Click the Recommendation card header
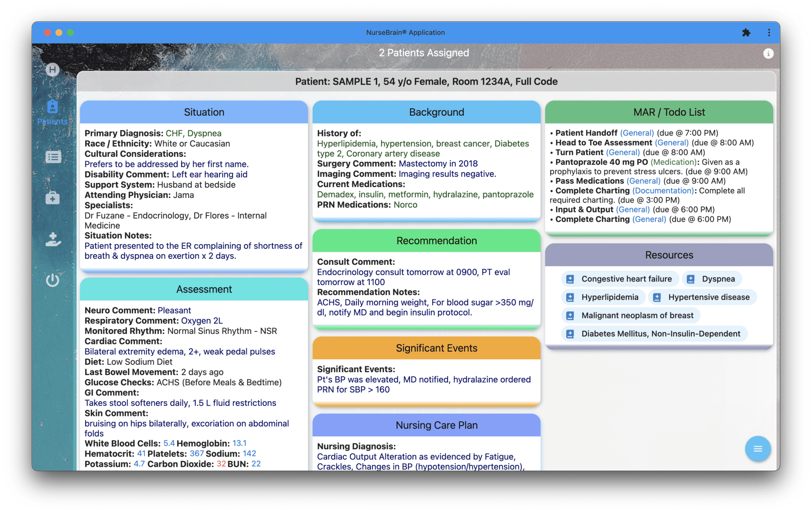Screen dimensions: 812x513 coord(426,241)
